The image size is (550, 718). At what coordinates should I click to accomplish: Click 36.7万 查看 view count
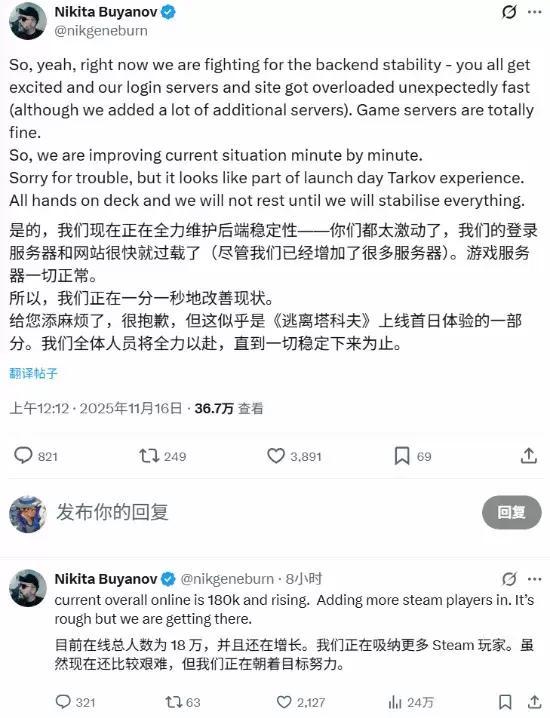[229, 408]
